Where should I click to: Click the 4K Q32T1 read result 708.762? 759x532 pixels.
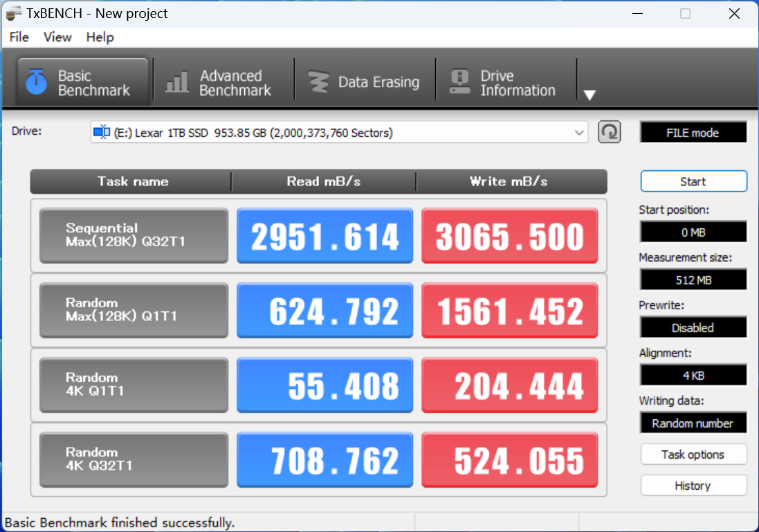click(x=324, y=459)
